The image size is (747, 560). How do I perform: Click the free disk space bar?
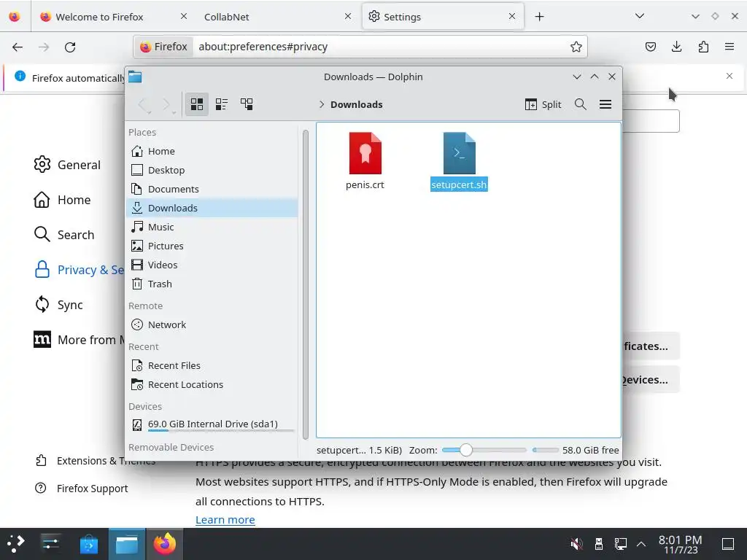tap(546, 450)
